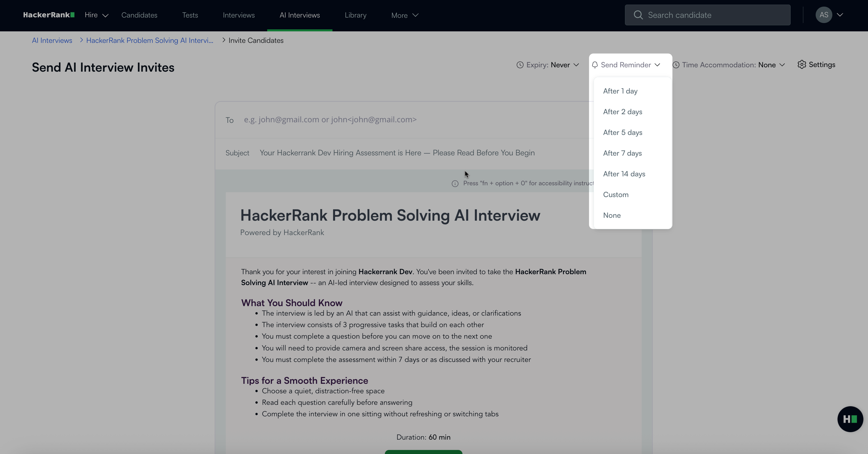Click the bullet about 3 progressive tasks
Image resolution: width=868 pixels, height=454 pixels.
373,325
